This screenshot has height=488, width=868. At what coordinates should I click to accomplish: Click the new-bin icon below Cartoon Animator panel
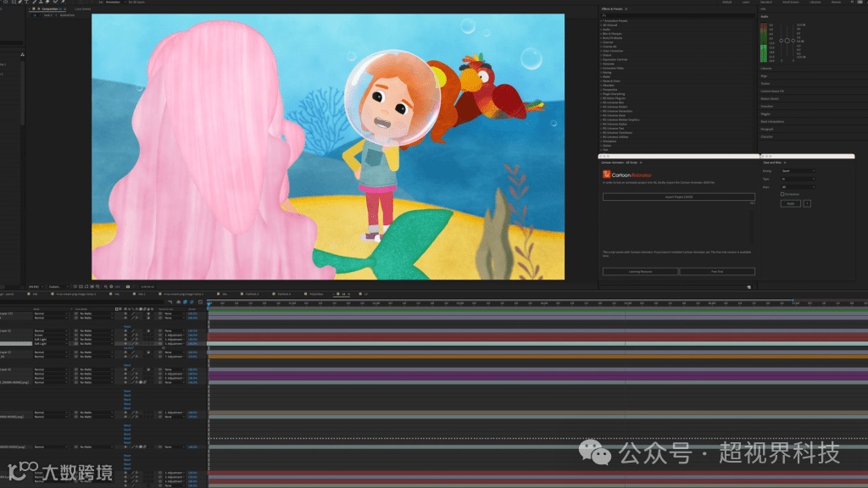click(x=749, y=287)
